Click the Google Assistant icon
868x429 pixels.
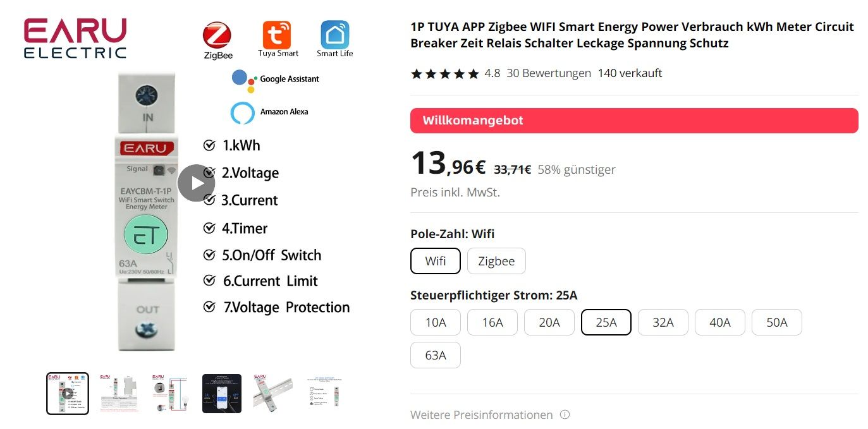(x=243, y=79)
